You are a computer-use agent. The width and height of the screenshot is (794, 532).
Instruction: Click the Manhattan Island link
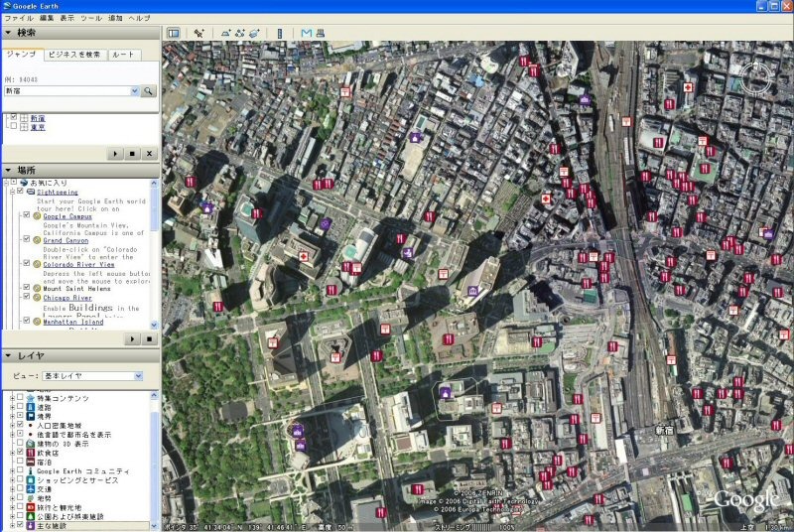pos(72,322)
